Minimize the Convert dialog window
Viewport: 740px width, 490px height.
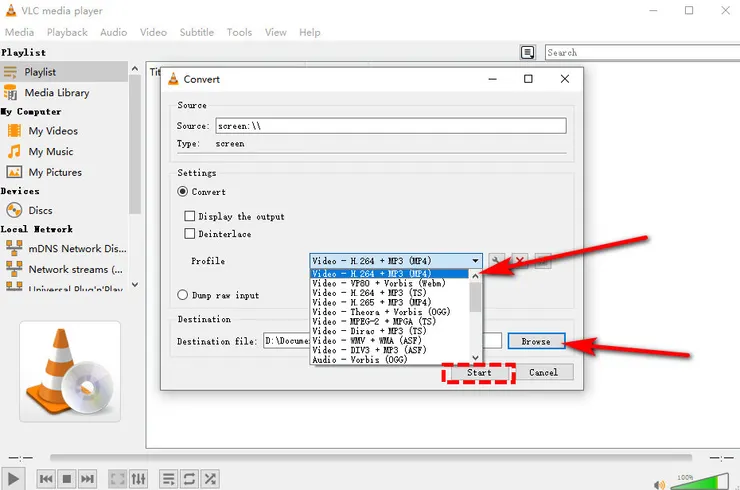pyautogui.click(x=492, y=79)
